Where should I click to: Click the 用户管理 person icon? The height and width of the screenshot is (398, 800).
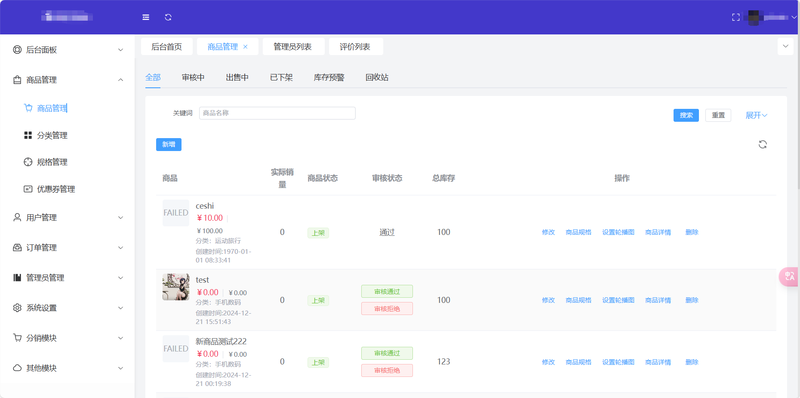(17, 217)
